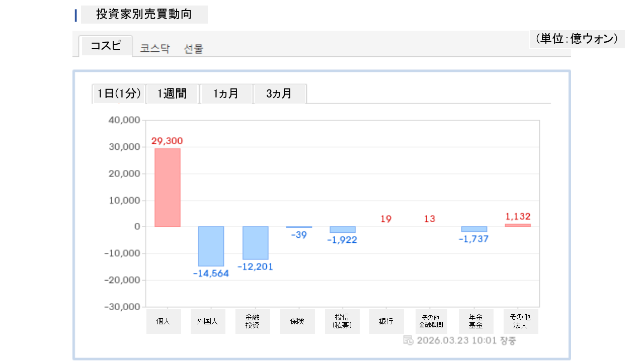Select the 保険 axis label
Image resolution: width=644 pixels, height=362 pixels.
click(297, 321)
